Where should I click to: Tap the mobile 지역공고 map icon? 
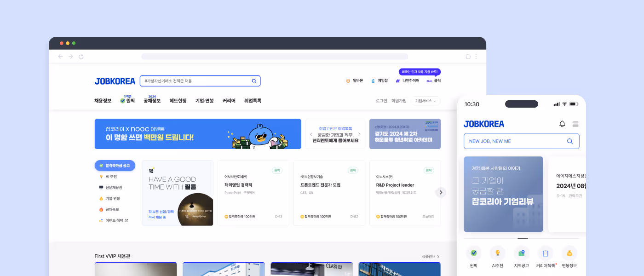(x=522, y=253)
